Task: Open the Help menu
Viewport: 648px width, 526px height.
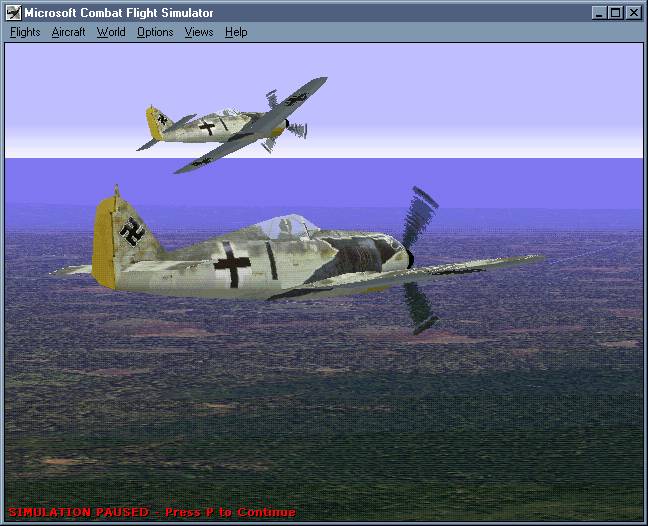Action: [236, 32]
